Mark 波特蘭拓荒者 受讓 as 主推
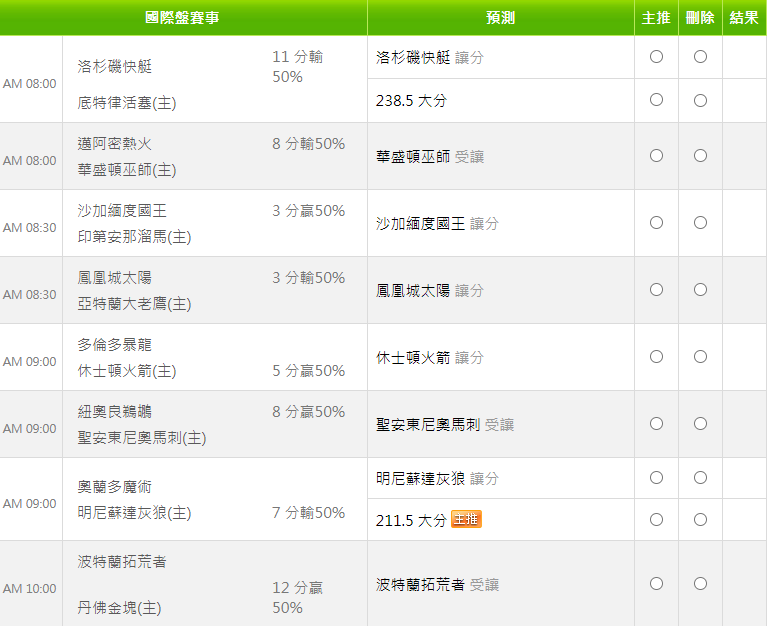Screen dimensions: 770x626 656,583
